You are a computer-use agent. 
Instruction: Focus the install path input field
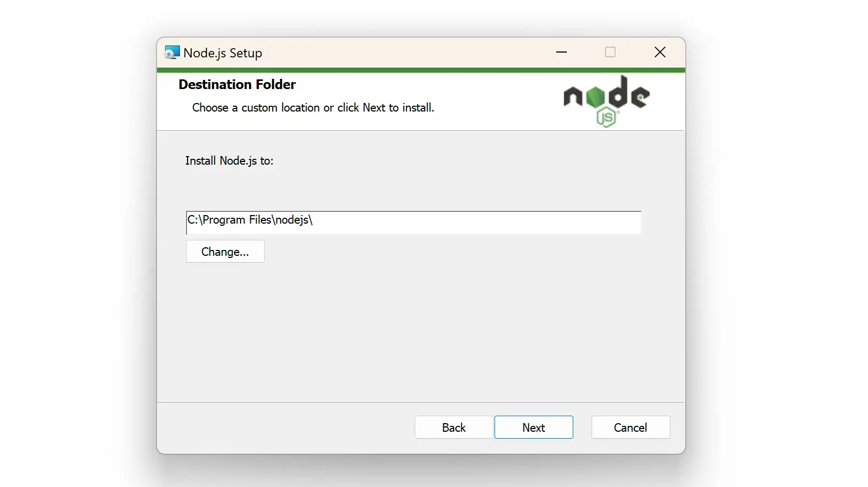413,223
